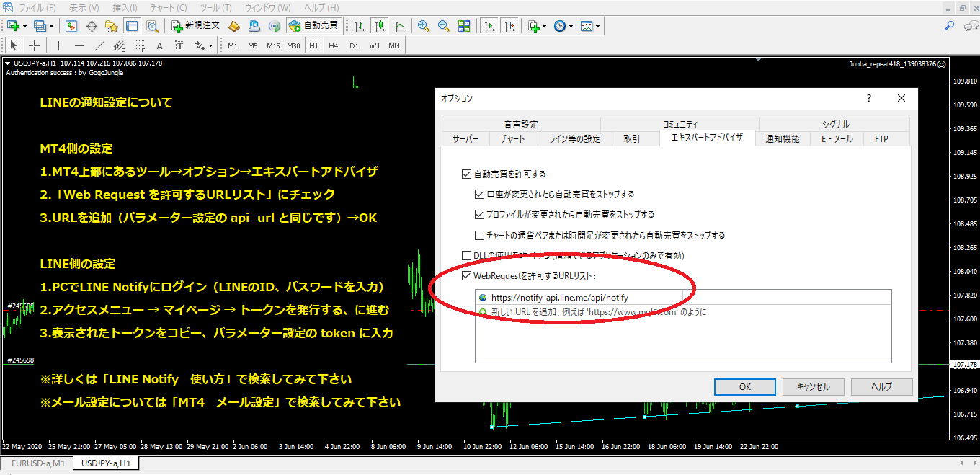Open the MetaEditor yellow book icon
The height and width of the screenshot is (475, 980).
pyautogui.click(x=234, y=26)
